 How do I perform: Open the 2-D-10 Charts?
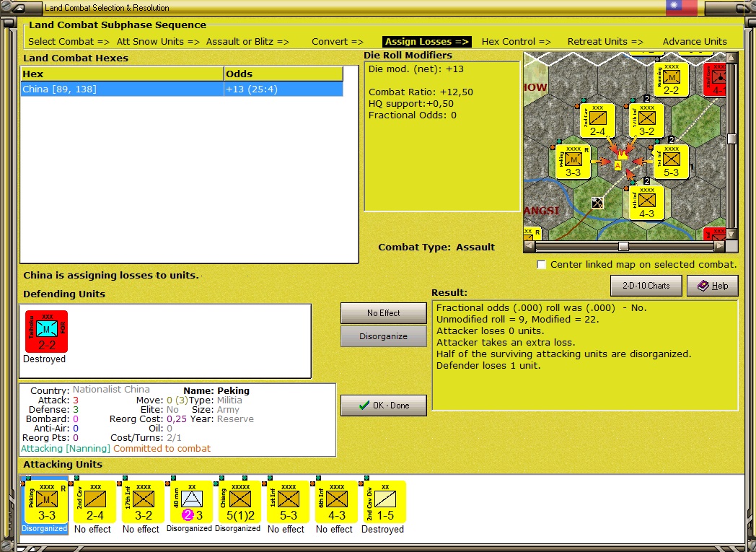(x=646, y=286)
